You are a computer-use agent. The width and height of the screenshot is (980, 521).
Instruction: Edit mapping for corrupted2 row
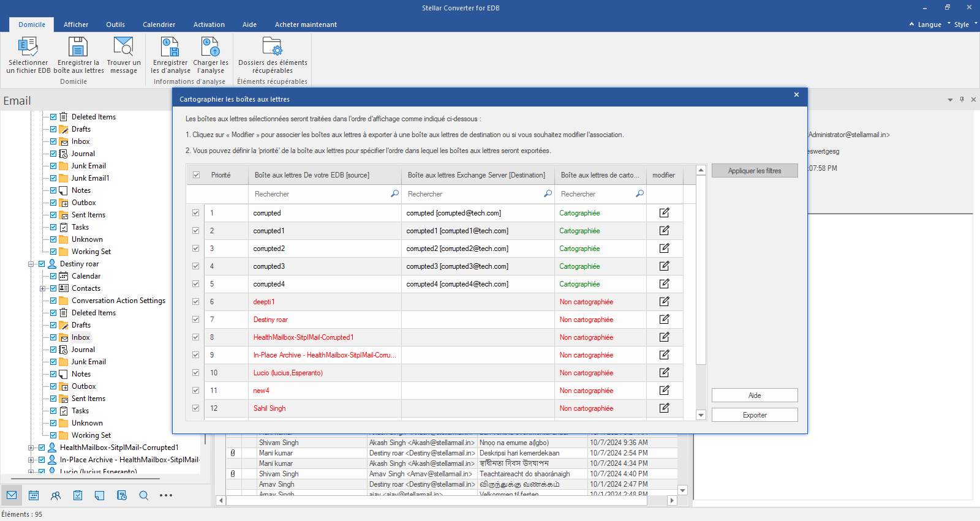[664, 248]
